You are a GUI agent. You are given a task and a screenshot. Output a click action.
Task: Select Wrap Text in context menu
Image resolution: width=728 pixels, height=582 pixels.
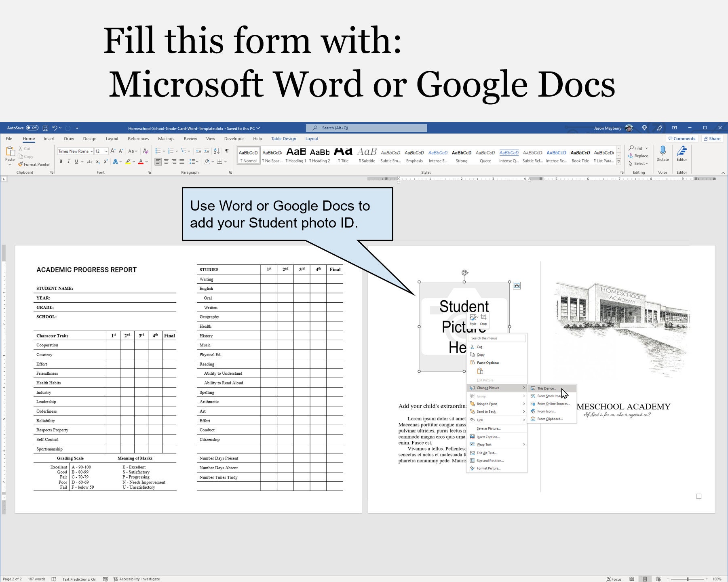497,444
